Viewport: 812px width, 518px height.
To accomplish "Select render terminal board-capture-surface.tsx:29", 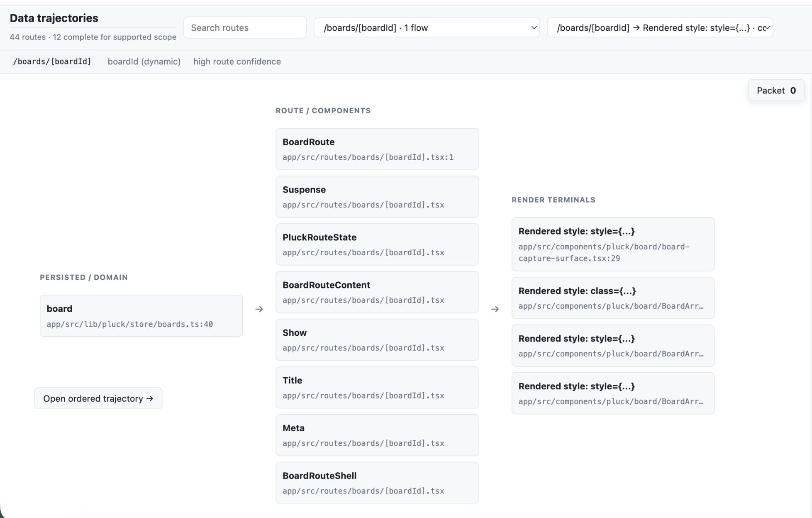I will click(613, 244).
